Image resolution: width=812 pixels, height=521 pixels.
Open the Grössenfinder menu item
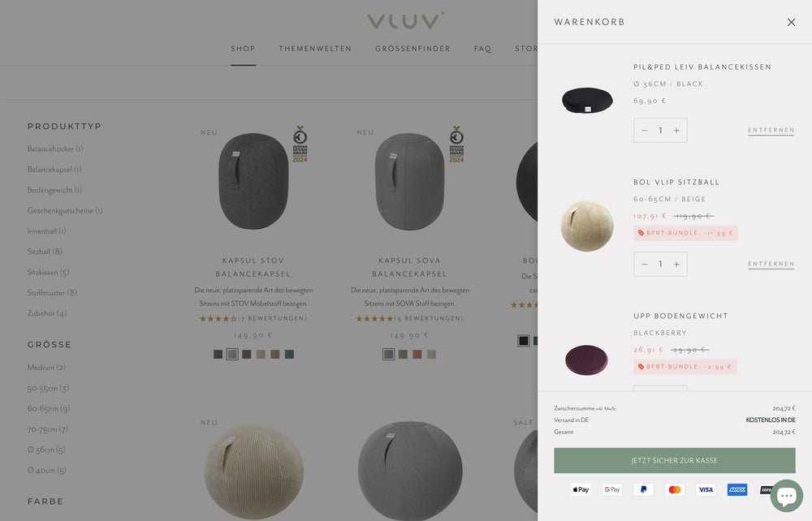click(412, 49)
